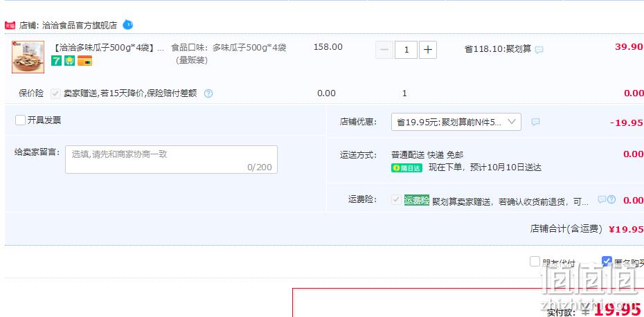Toggle the 保价险 seller-gifted insurance checkbox
The height and width of the screenshot is (317, 644).
pyautogui.click(x=55, y=93)
